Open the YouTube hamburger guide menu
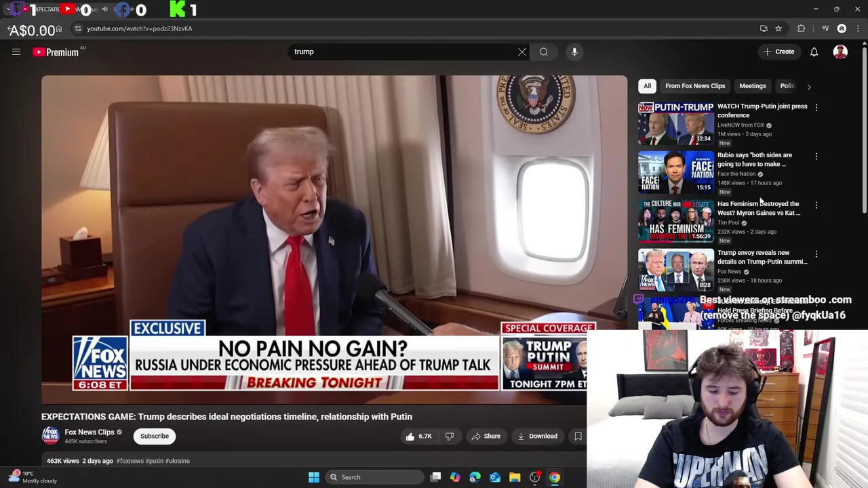This screenshot has height=488, width=868. coord(16,52)
